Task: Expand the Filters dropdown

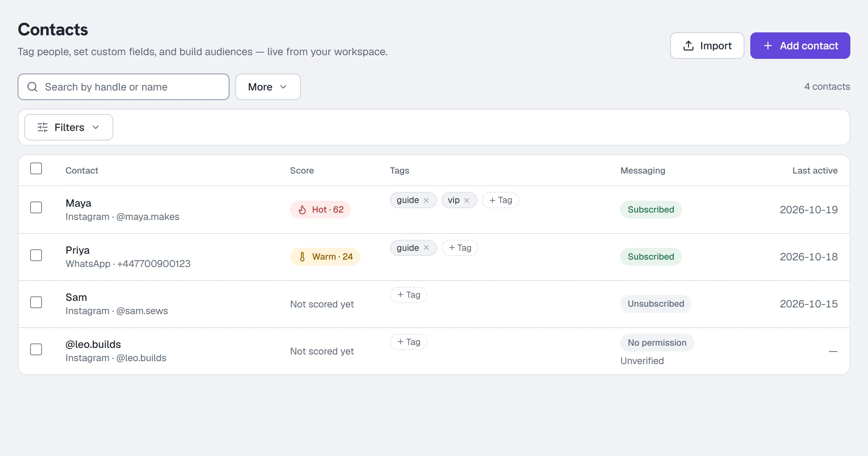Action: tap(69, 127)
